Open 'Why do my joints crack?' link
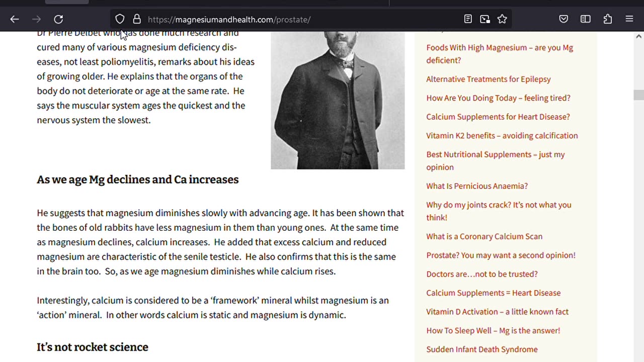The height and width of the screenshot is (362, 644). (x=499, y=211)
